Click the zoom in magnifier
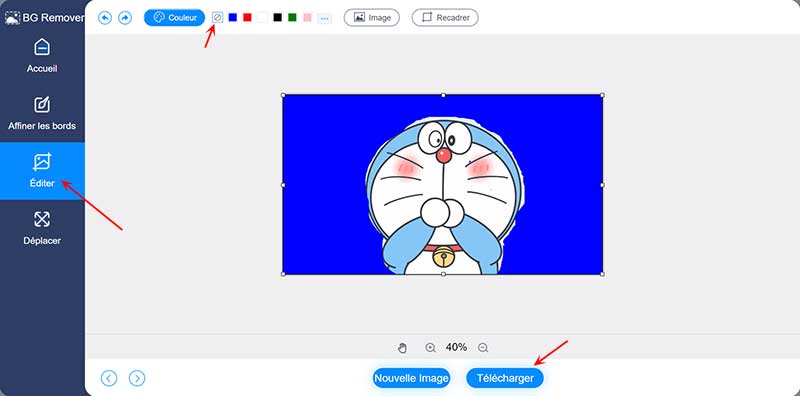 (431, 348)
